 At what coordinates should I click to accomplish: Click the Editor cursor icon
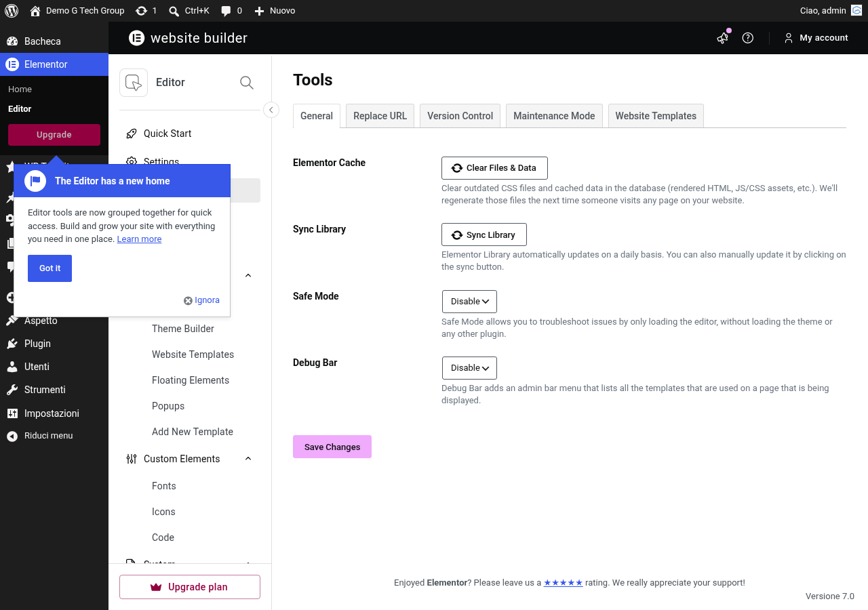pyautogui.click(x=134, y=83)
